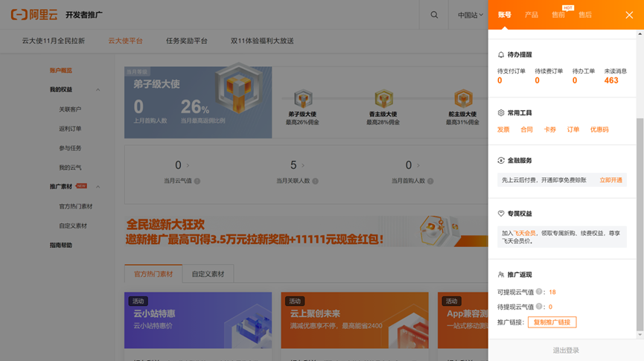644x361 pixels.
Task: Click the 待办工单 count
Action: [x=575, y=80]
